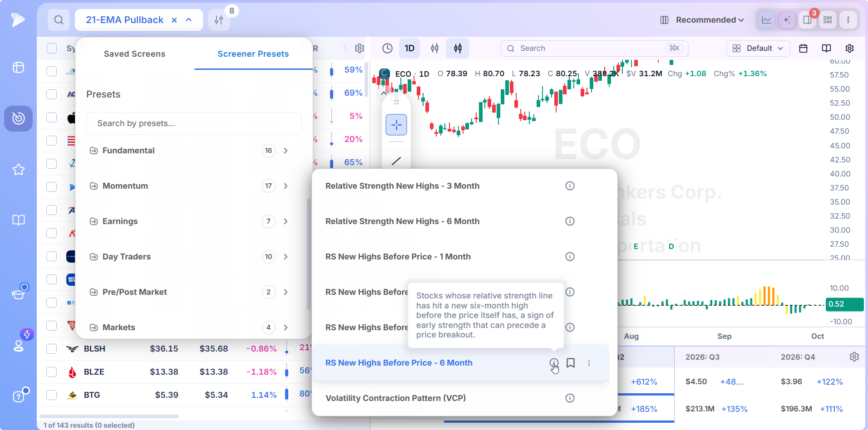Open the chart calendar icon

[x=803, y=49]
